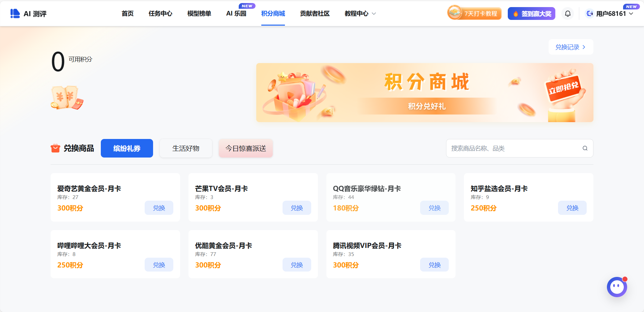
Task: Open the chatbot assistant bubble
Action: pos(617,287)
